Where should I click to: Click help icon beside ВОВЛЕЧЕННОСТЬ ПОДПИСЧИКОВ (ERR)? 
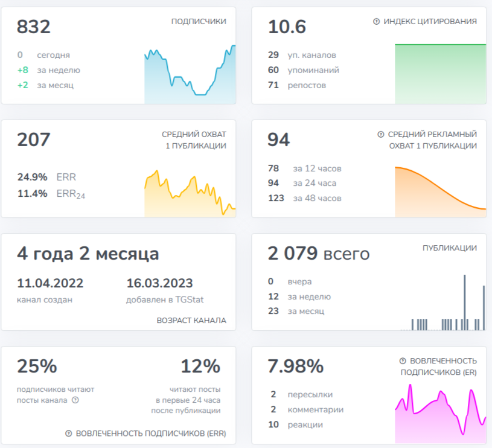pos(68,434)
